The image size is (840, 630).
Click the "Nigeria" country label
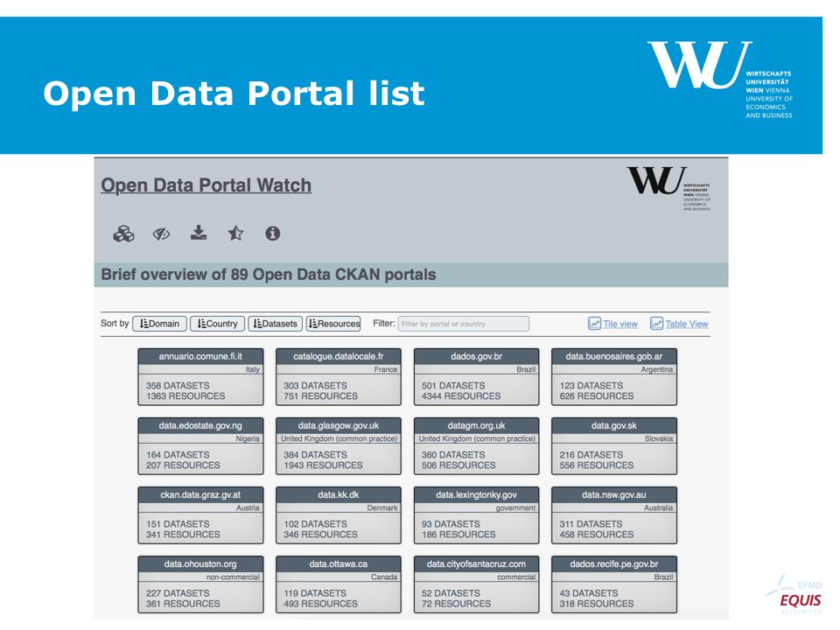pyautogui.click(x=248, y=438)
